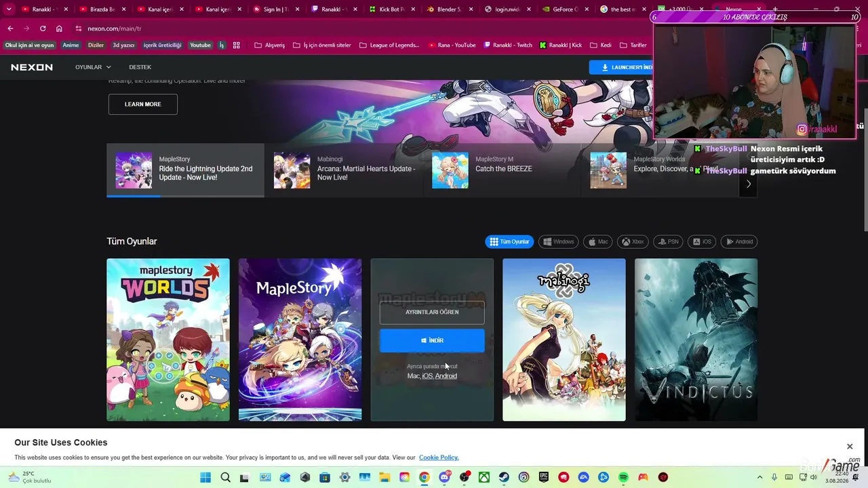
Task: Click the iOS link under İNDİR
Action: (x=427, y=376)
